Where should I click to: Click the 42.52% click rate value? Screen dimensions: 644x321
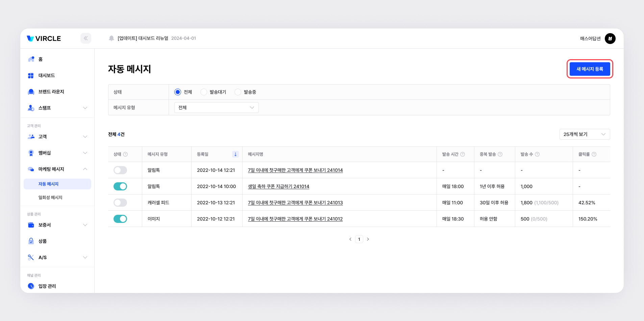click(587, 203)
